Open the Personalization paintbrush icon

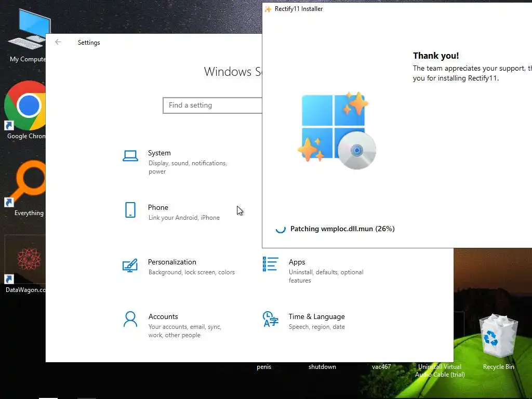point(130,265)
